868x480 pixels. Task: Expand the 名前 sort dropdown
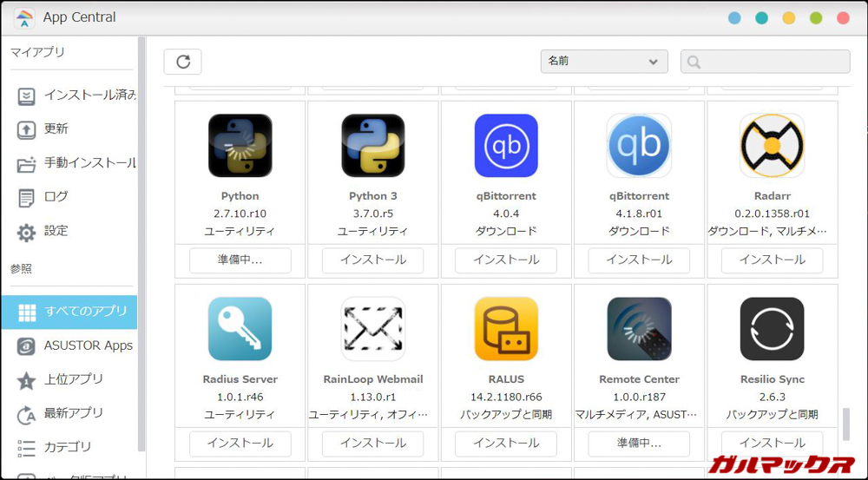click(x=603, y=62)
